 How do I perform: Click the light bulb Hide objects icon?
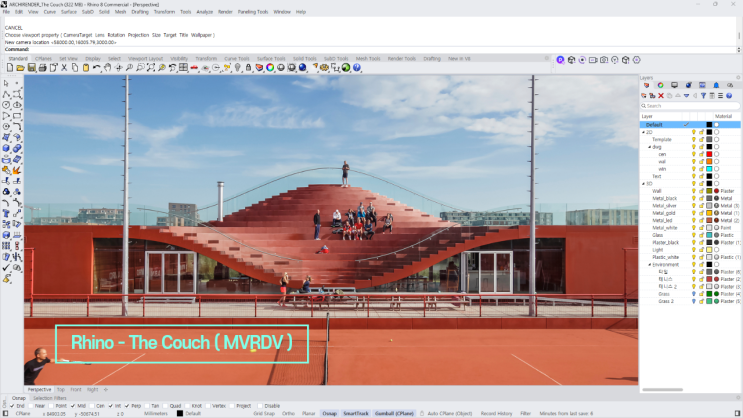[x=237, y=68]
